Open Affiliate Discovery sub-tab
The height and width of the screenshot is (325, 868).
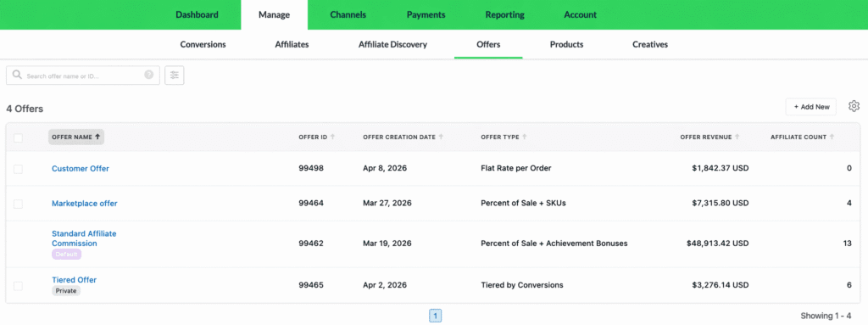[393, 44]
